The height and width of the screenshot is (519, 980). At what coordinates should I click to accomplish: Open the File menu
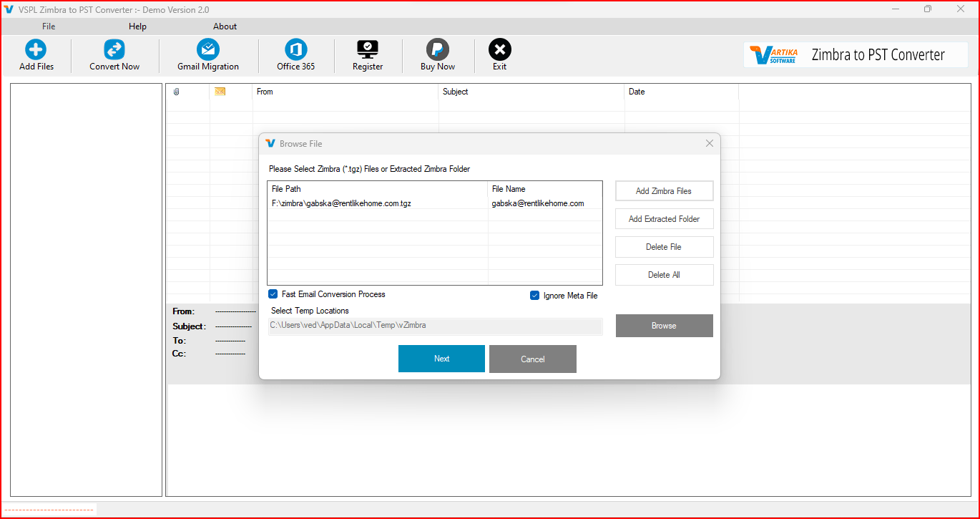49,26
